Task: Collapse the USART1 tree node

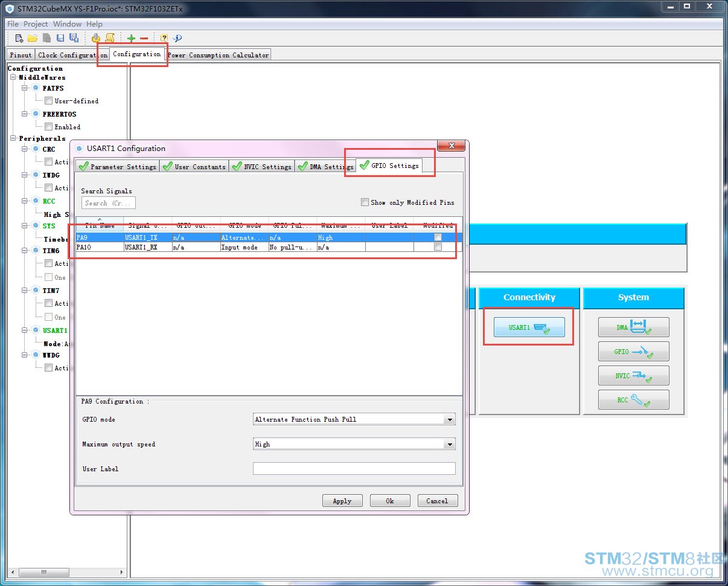Action: tap(25, 330)
